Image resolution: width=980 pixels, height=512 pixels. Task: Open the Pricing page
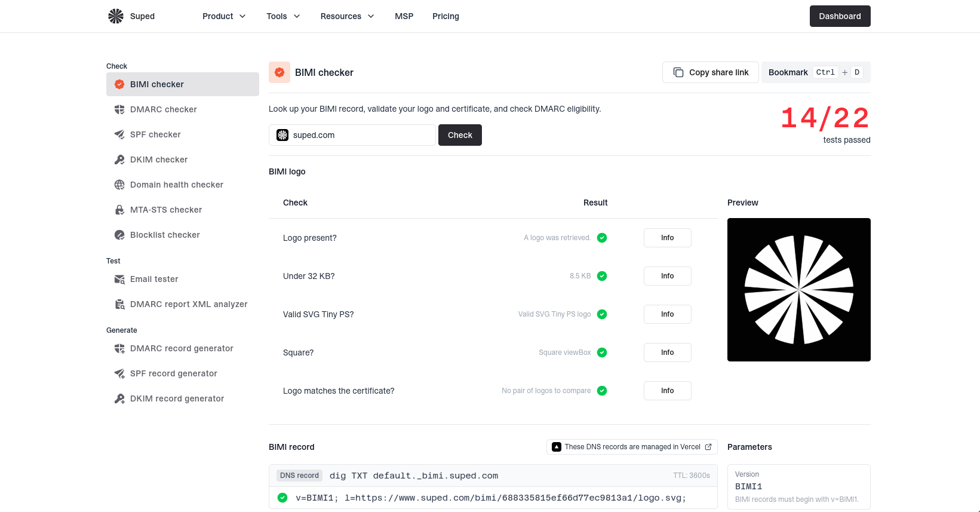(446, 16)
